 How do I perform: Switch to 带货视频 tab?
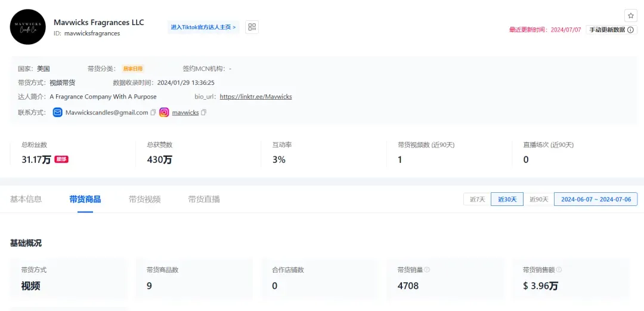click(144, 199)
